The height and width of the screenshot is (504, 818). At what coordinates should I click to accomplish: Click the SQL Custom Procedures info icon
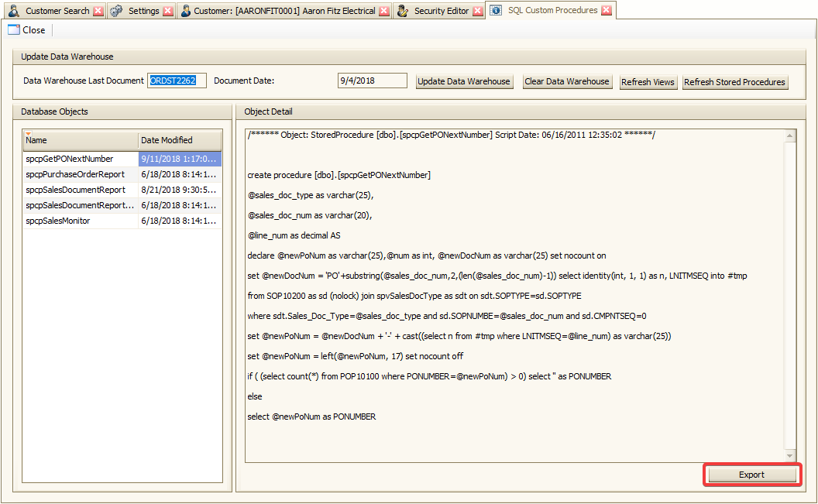pos(495,11)
